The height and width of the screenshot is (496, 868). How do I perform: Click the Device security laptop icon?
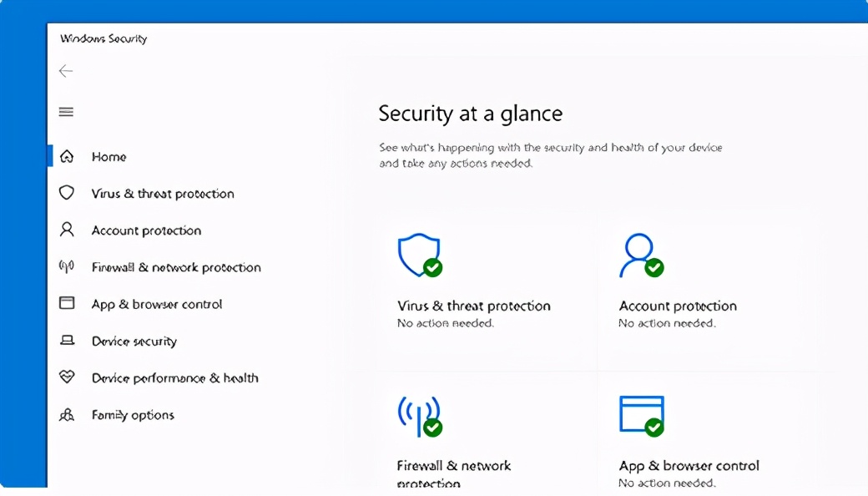(x=67, y=341)
